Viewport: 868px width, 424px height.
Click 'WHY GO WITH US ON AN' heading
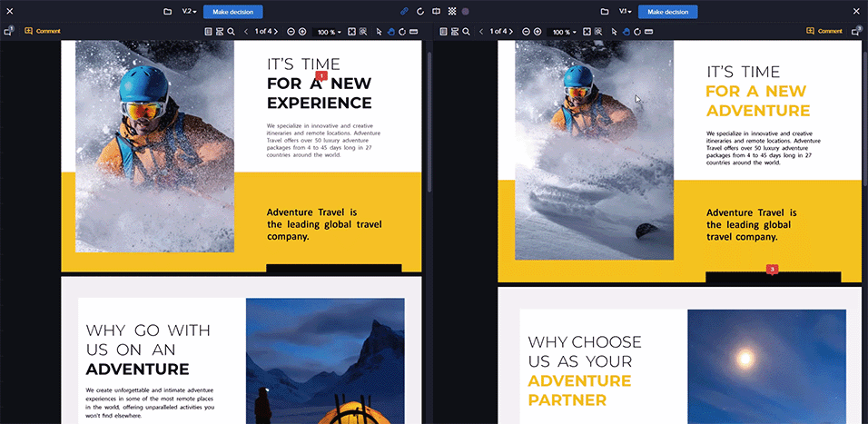(148, 340)
